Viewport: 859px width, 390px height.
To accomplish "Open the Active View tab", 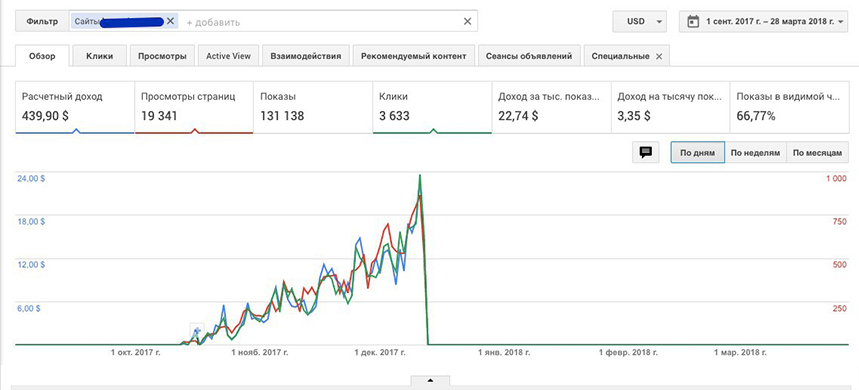I will (x=228, y=56).
